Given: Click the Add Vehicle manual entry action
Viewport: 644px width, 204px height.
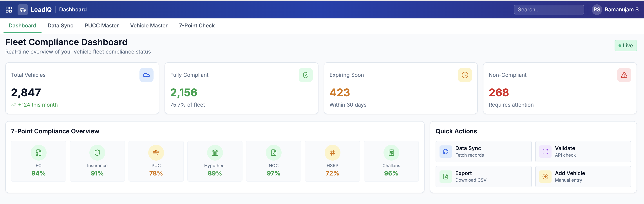Looking at the screenshot, I should (x=583, y=176).
